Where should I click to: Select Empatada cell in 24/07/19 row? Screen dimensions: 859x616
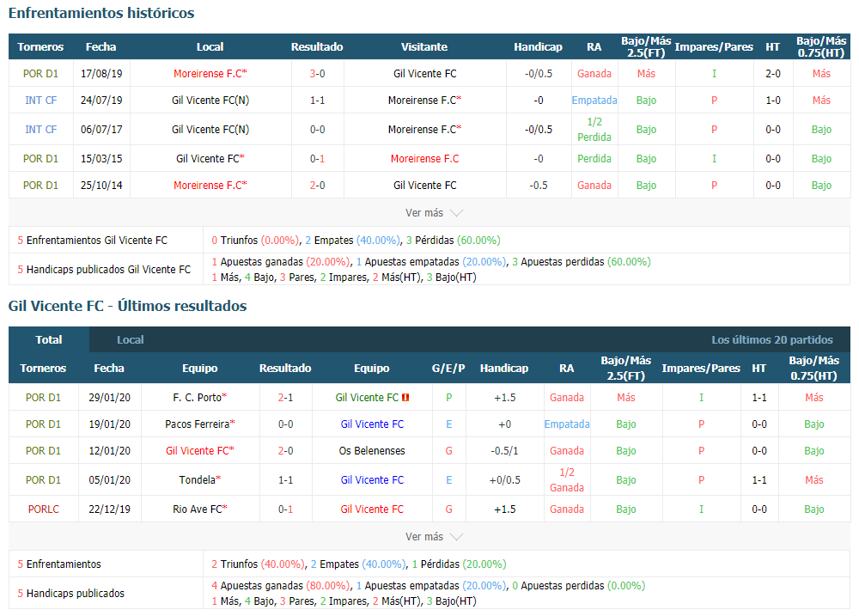pyautogui.click(x=594, y=101)
